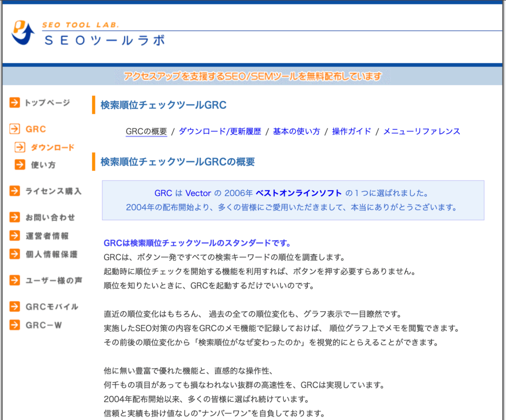The height and width of the screenshot is (420, 506).
Task: Click the arrow icon next to ダウンロード
Action: click(x=20, y=147)
